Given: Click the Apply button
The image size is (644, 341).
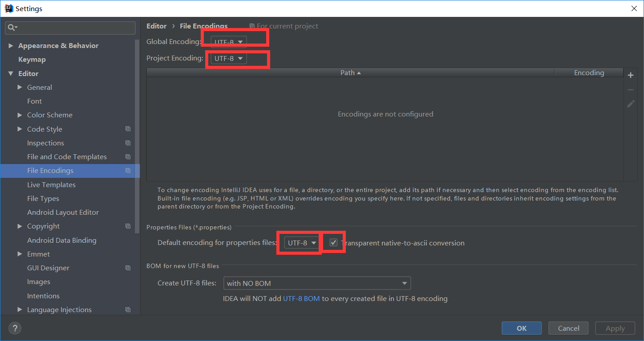Looking at the screenshot, I should pyautogui.click(x=615, y=328).
